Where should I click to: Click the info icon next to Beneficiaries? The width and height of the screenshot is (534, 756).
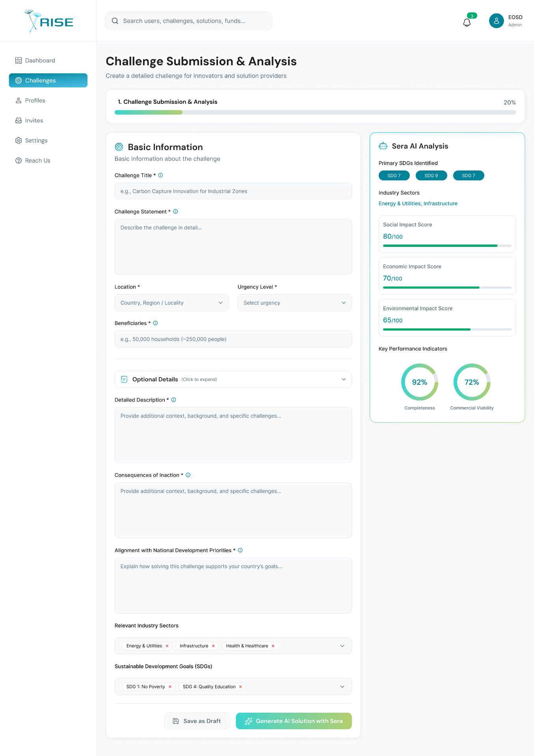click(x=156, y=323)
